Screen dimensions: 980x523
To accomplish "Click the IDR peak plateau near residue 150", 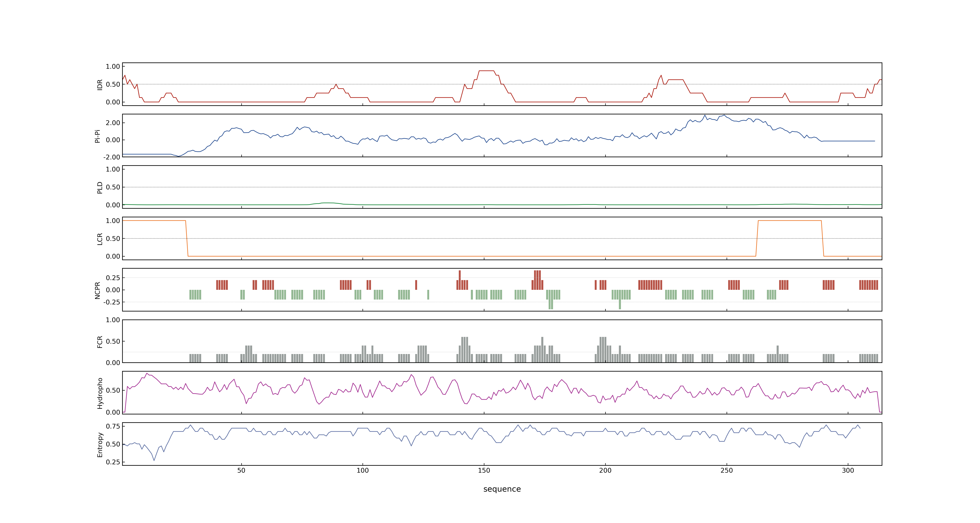I will point(486,71).
